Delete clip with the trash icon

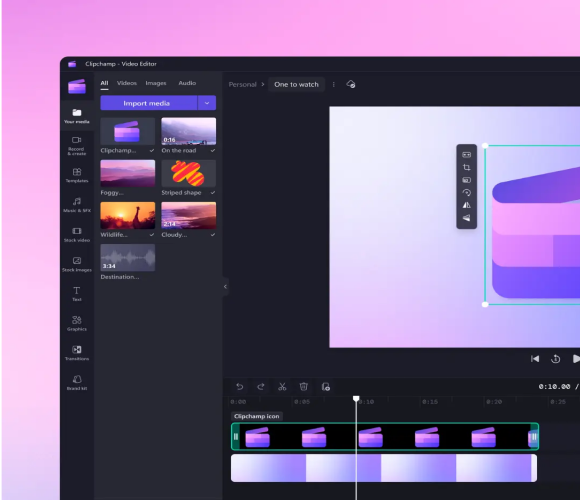tap(304, 387)
